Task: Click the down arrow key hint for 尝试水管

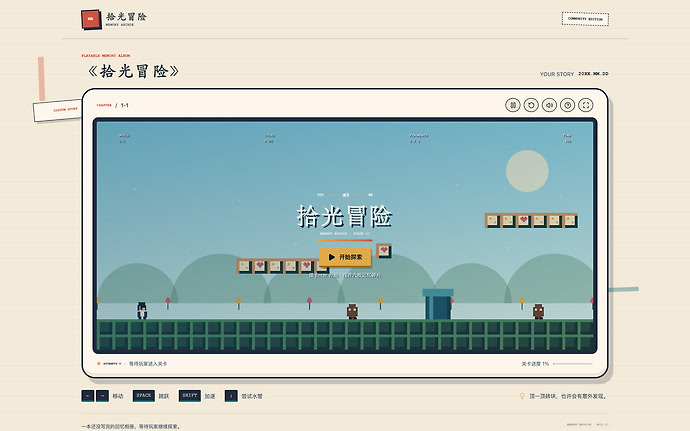Action: (x=231, y=396)
